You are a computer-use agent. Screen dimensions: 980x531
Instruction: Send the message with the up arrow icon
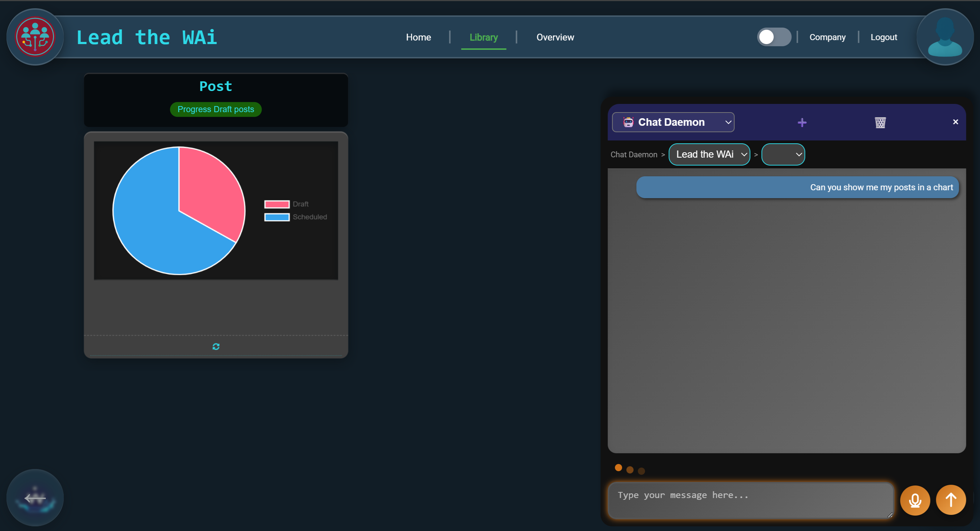pyautogui.click(x=951, y=500)
